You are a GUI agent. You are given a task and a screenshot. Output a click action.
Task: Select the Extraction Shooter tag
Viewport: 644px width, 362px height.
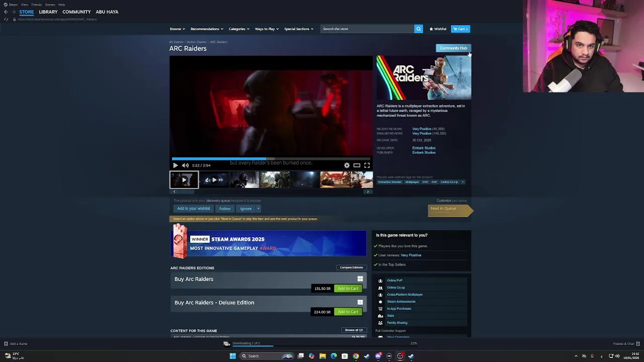click(390, 182)
